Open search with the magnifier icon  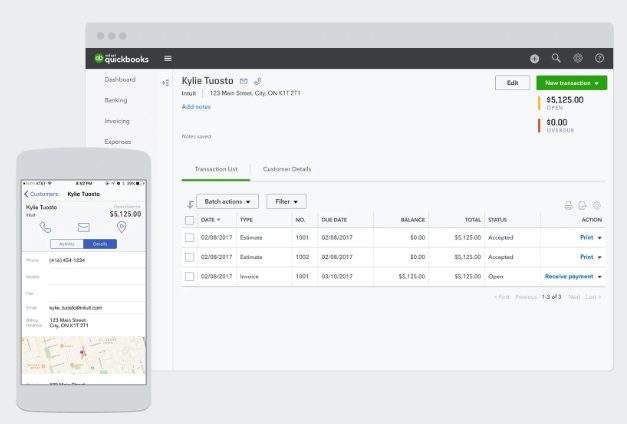(556, 58)
